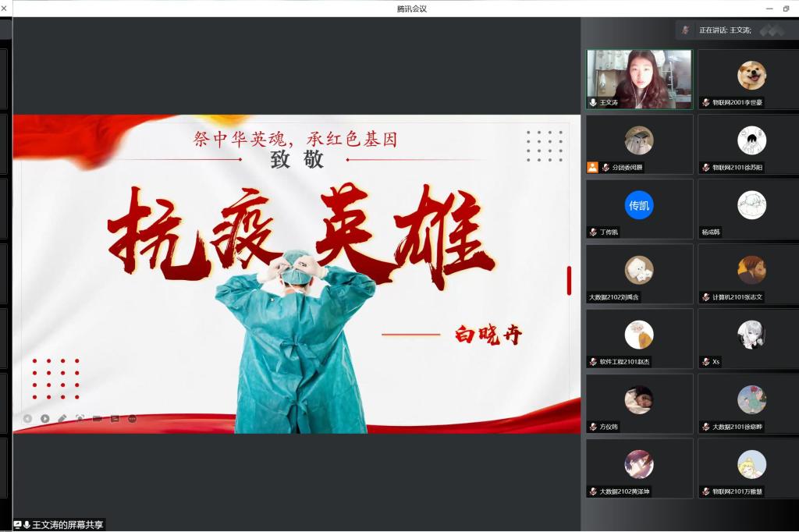799x532 pixels.
Task: Click muted microphone icon for 丁传凯
Action: click(x=593, y=232)
